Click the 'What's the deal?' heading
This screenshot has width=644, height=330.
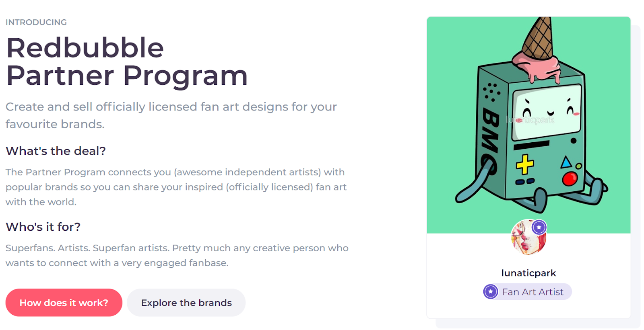[x=56, y=151]
